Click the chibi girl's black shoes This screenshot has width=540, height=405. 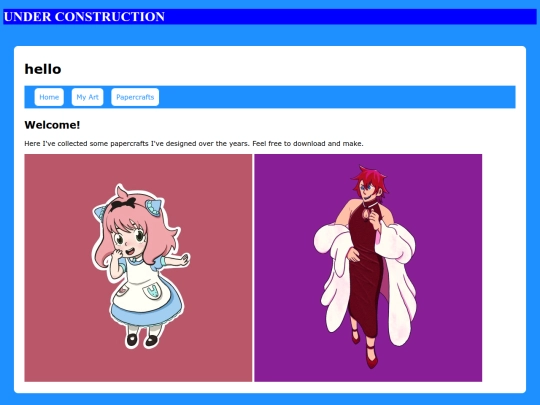click(x=142, y=340)
